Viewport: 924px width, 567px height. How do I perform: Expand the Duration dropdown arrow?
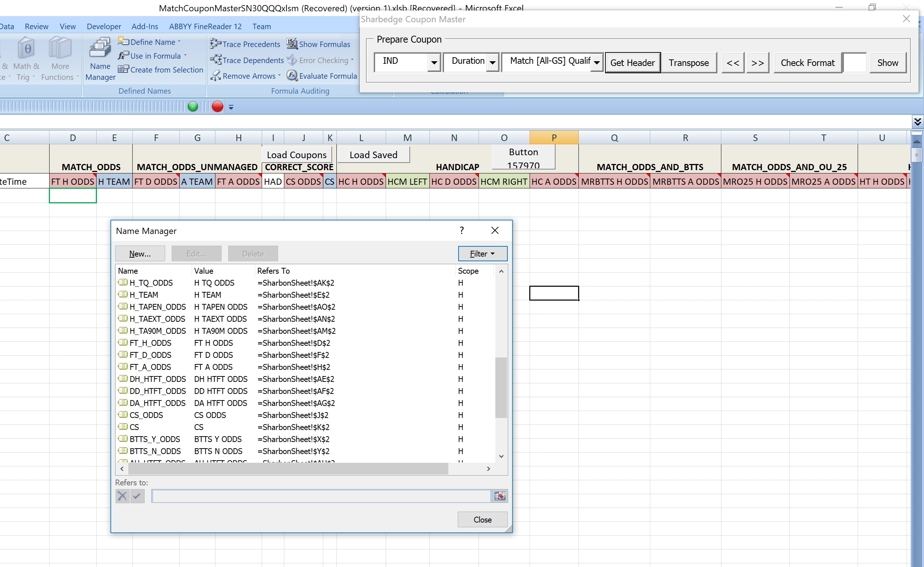[x=493, y=63]
